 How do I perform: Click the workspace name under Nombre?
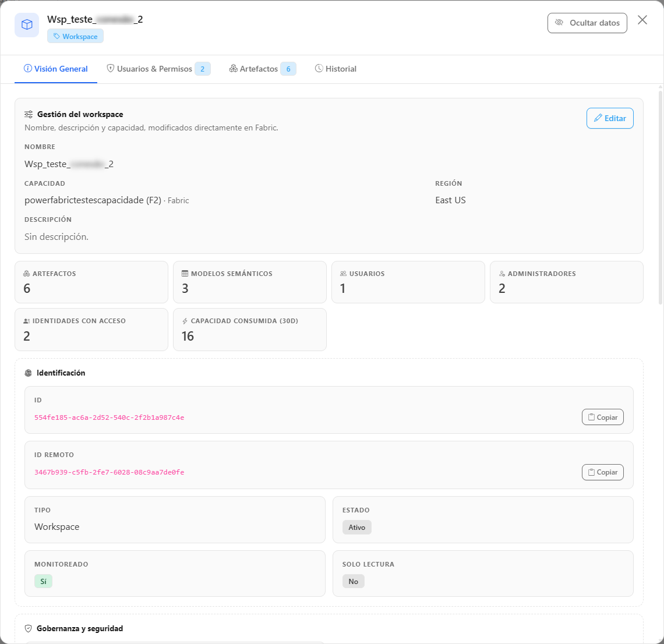[69, 164]
